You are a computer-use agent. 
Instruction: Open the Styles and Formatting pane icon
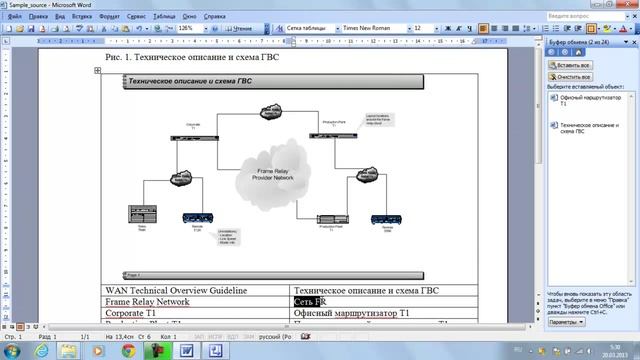(x=279, y=29)
